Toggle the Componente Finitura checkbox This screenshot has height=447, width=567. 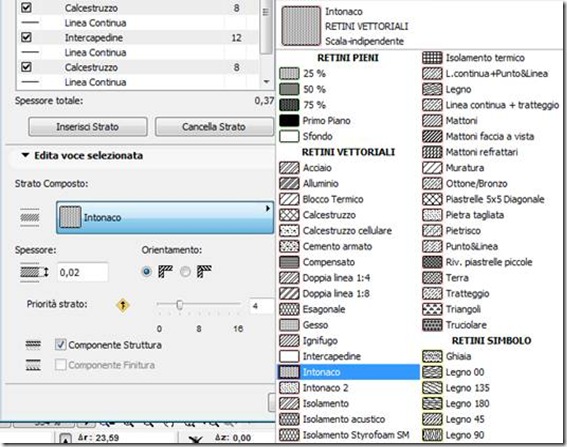point(60,365)
